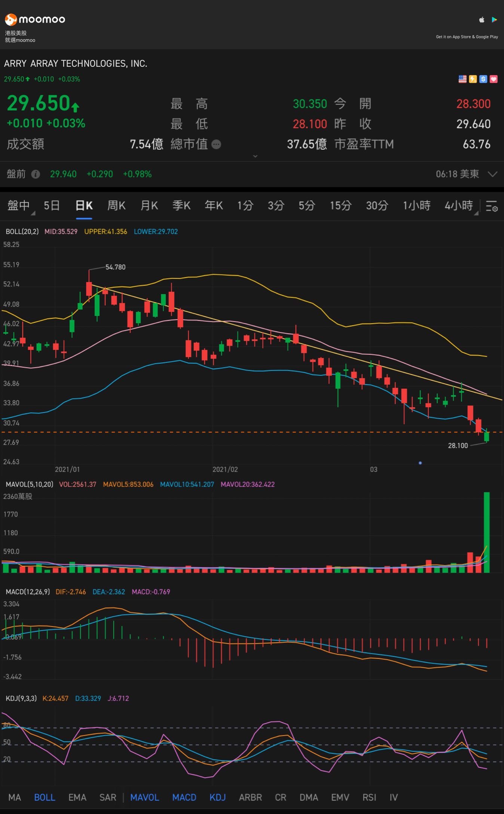Image resolution: width=504 pixels, height=814 pixels.
Task: Select the 日K chart tab
Action: pos(84,206)
